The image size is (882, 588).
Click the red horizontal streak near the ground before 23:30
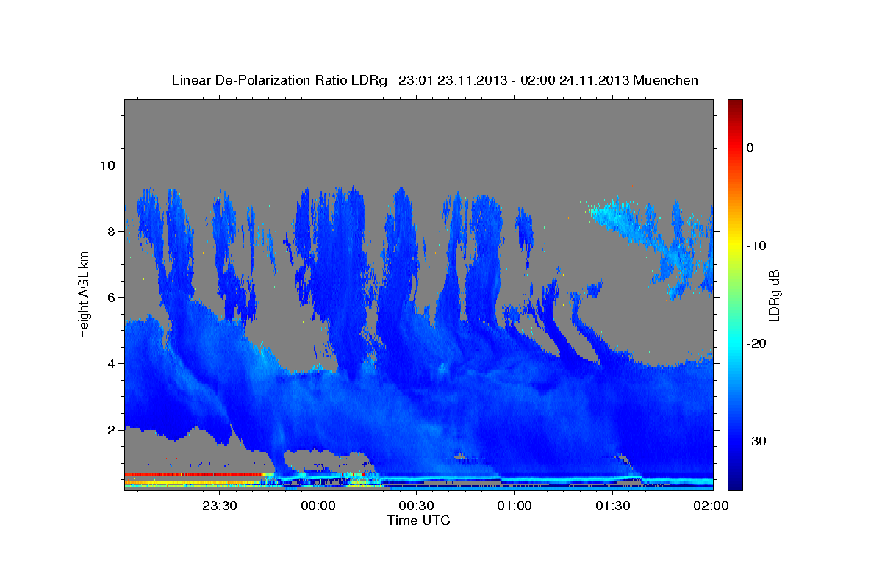pyautogui.click(x=194, y=474)
